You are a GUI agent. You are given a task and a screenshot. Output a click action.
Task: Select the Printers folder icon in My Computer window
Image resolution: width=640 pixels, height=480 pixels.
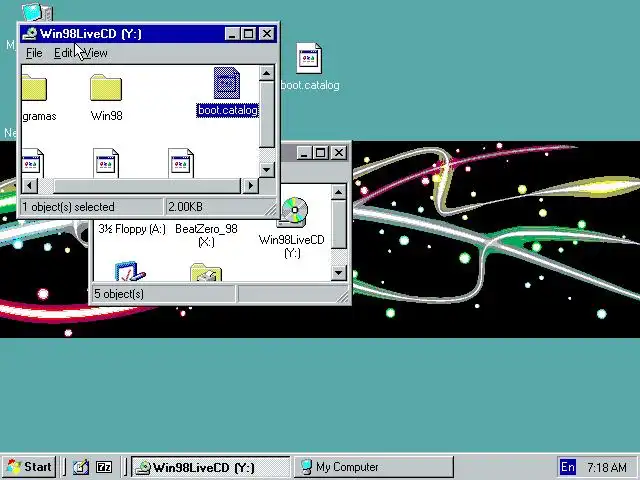pyautogui.click(x=206, y=273)
